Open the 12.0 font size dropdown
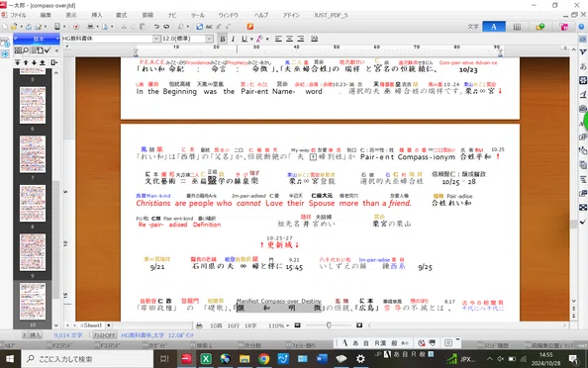The height and width of the screenshot is (368, 588). click(x=209, y=39)
